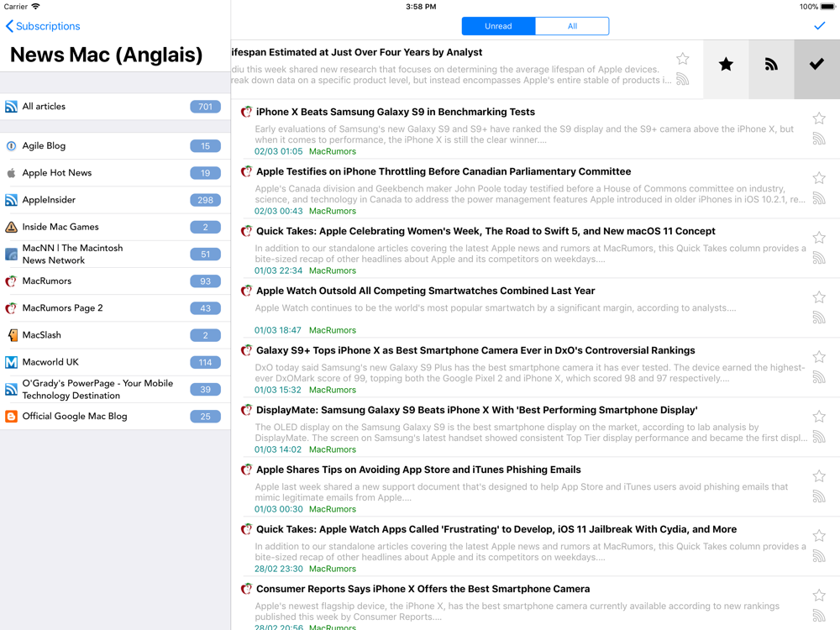Tap RSS icon on Phishing Emails article

pos(819,496)
